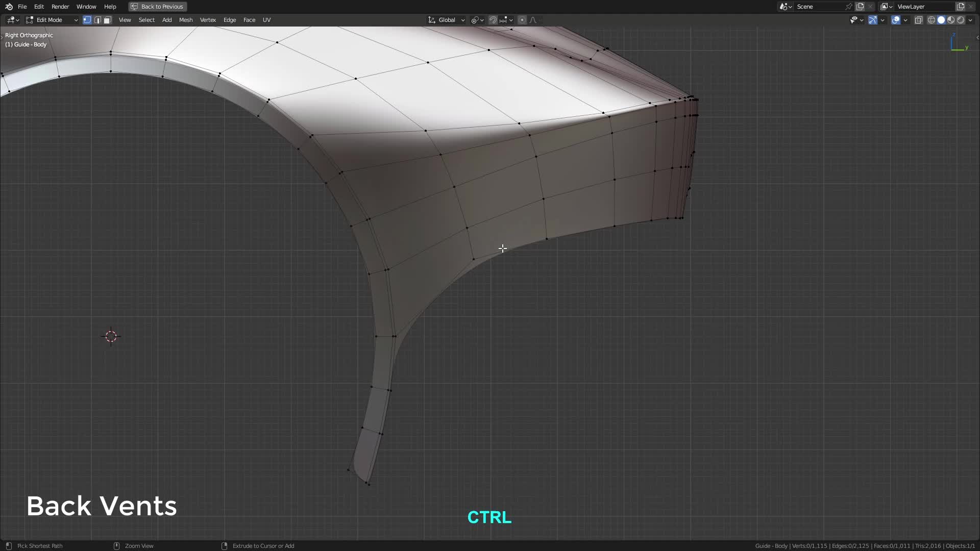Enable edge select mode
The height and width of the screenshot is (551, 980).
tap(97, 20)
